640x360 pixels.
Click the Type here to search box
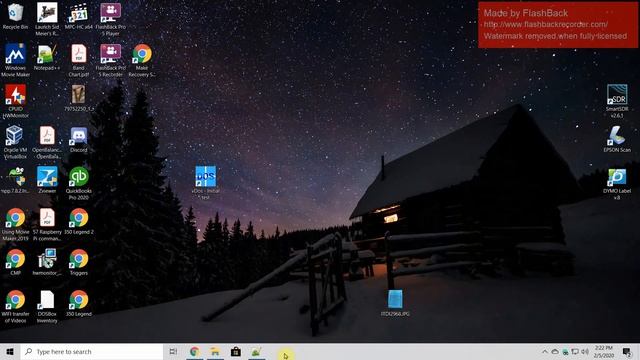point(92,351)
